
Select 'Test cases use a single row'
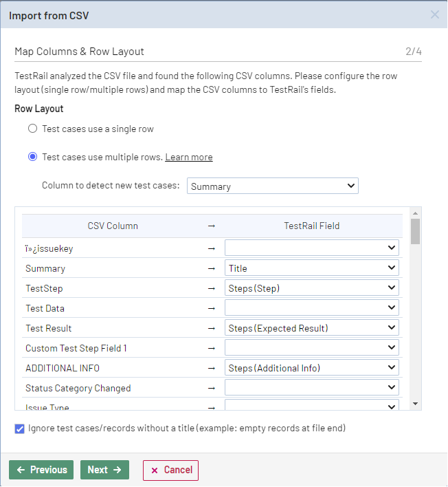(x=32, y=129)
